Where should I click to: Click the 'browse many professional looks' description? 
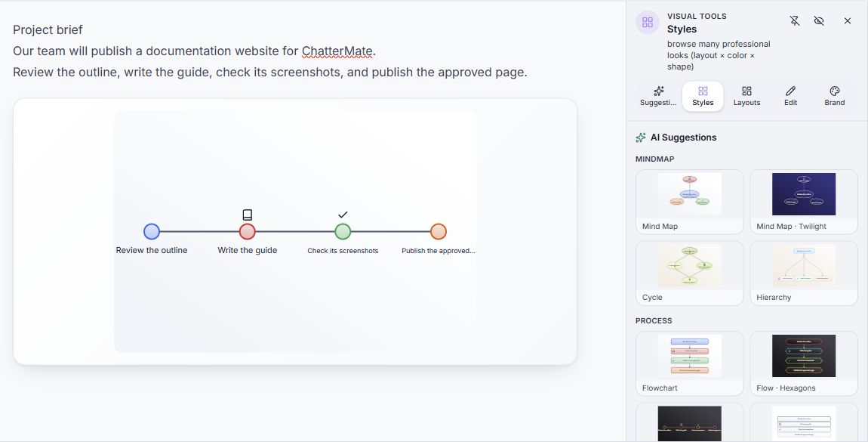pos(719,55)
